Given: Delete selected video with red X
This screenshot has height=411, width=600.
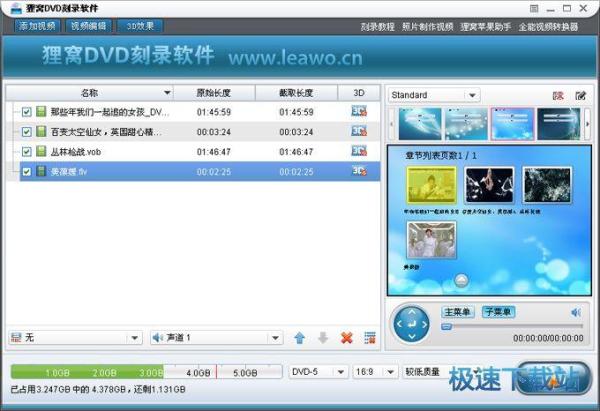Looking at the screenshot, I should coord(347,338).
